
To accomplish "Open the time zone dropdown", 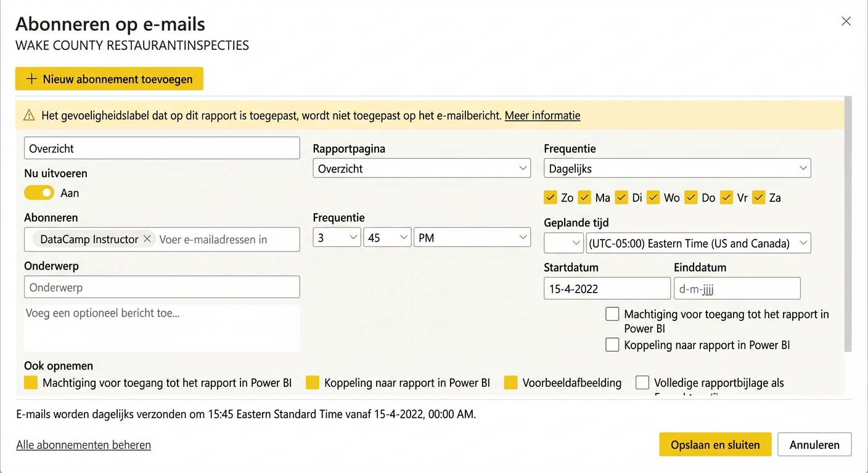I will tap(698, 243).
